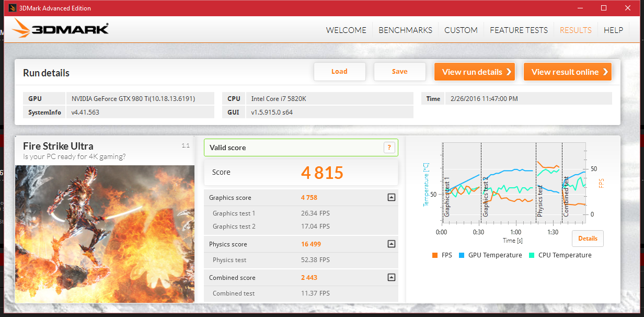Viewport: 644px width, 317px height.
Task: Select the RESULTS tab
Action: [x=576, y=30]
